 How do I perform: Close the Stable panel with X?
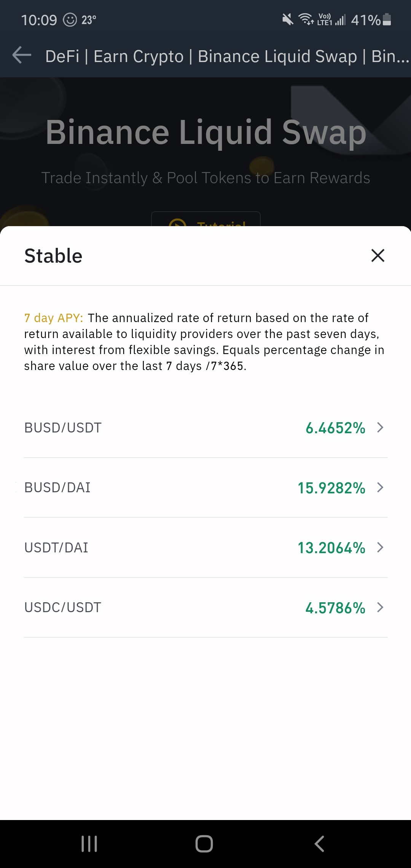(x=378, y=255)
